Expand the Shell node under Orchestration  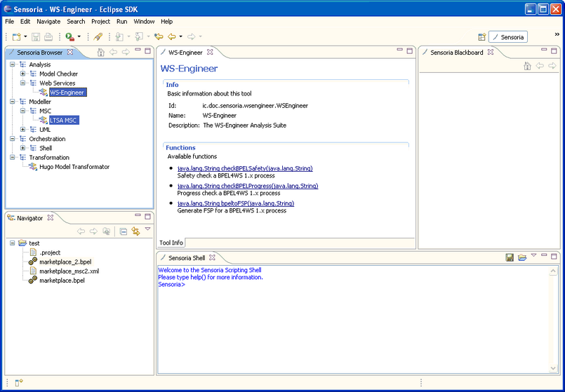tap(22, 148)
